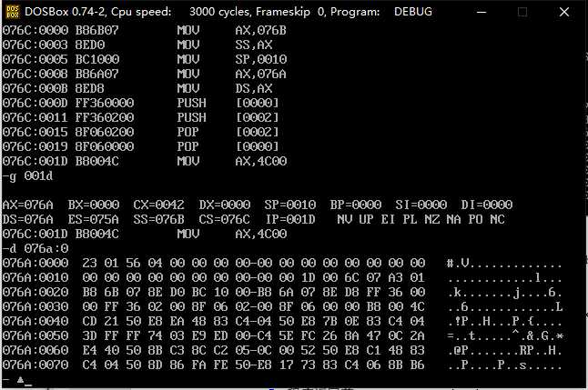The image size is (588, 390).
Task: Click the line 'MOV AX,076B' at 076C:0000
Action: click(x=145, y=30)
